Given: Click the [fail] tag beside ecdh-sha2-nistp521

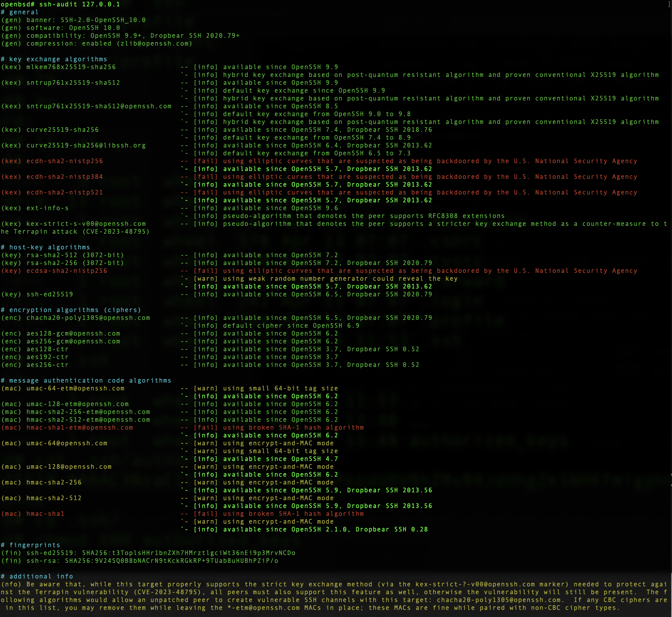Looking at the screenshot, I should tap(205, 192).
